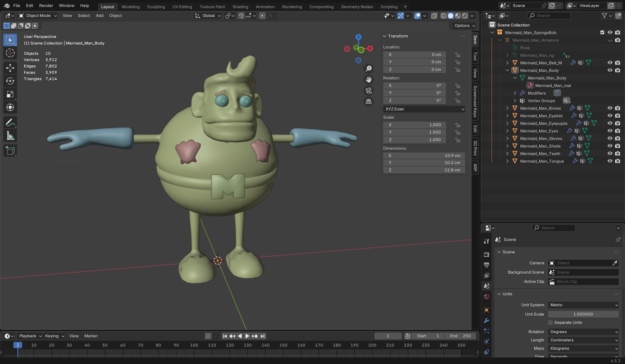The height and width of the screenshot is (364, 625).
Task: Open the Modifiers properties tab icon
Action: tap(486, 321)
